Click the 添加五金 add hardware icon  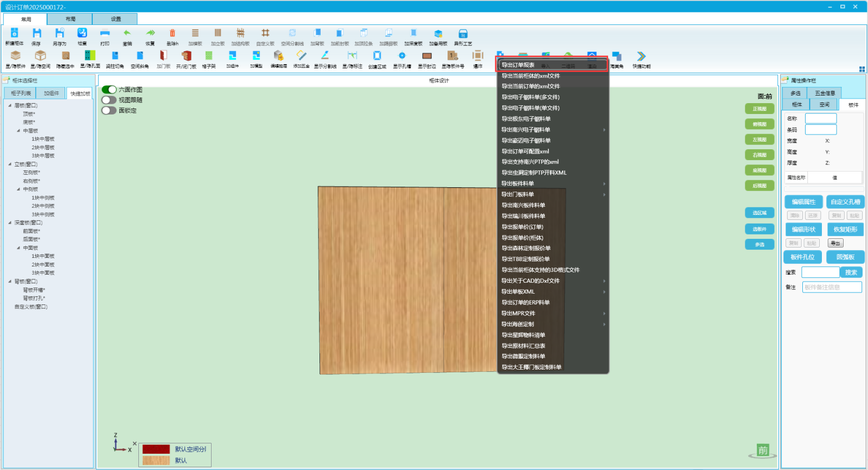(x=302, y=56)
